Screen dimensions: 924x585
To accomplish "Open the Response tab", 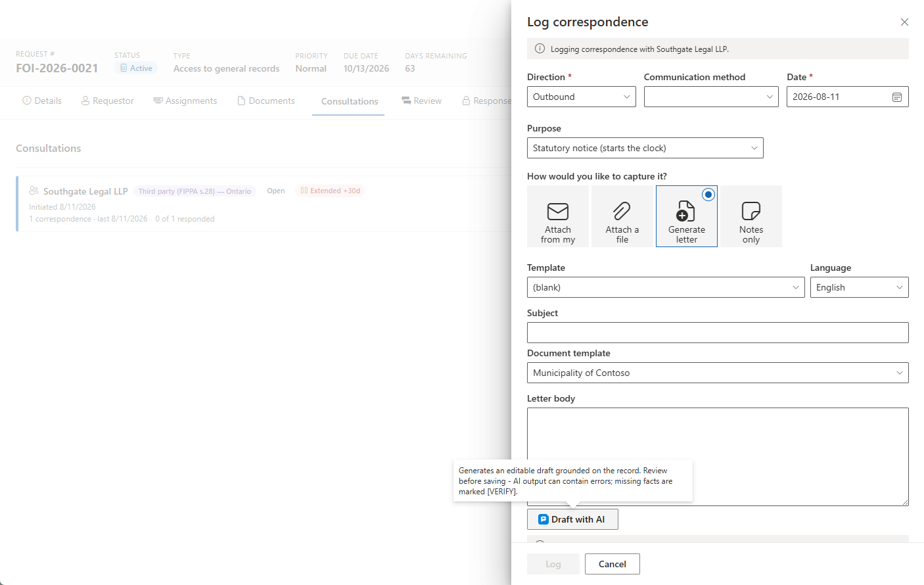I will [486, 101].
